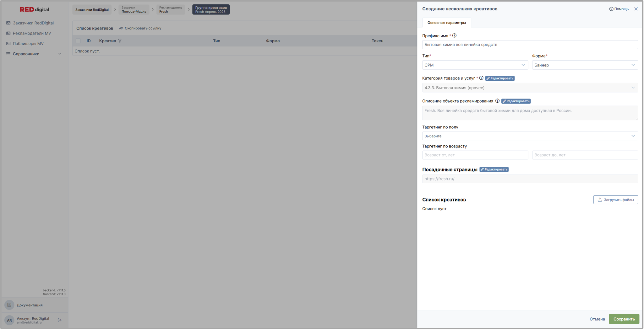Viewport: 644px width, 329px height.
Task: Switch to Основные параметры tab
Action: (446, 23)
